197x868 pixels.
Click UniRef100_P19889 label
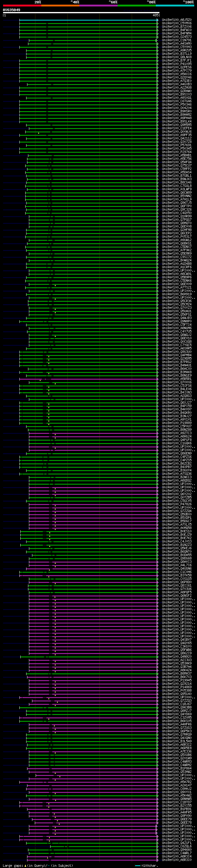pyautogui.click(x=177, y=423)
